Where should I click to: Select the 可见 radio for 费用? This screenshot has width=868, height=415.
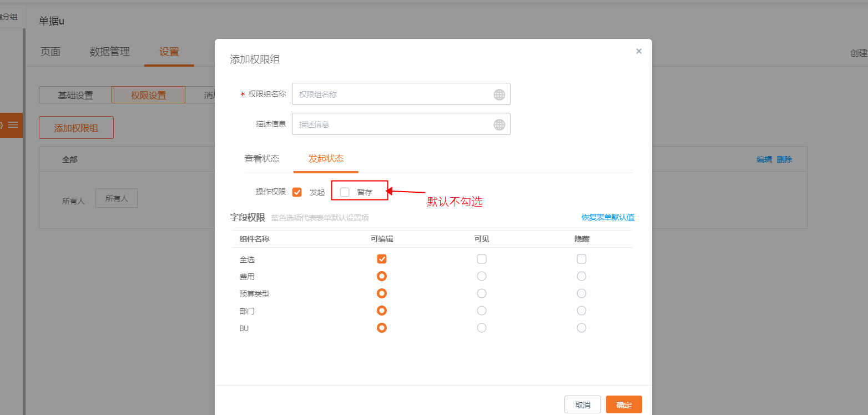[481, 276]
